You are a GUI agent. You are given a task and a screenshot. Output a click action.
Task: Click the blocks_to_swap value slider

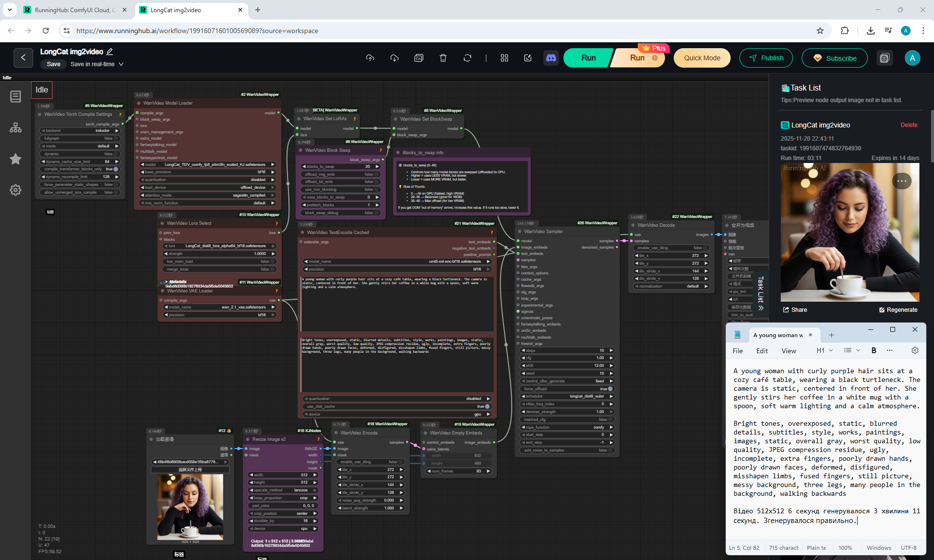coord(341,166)
